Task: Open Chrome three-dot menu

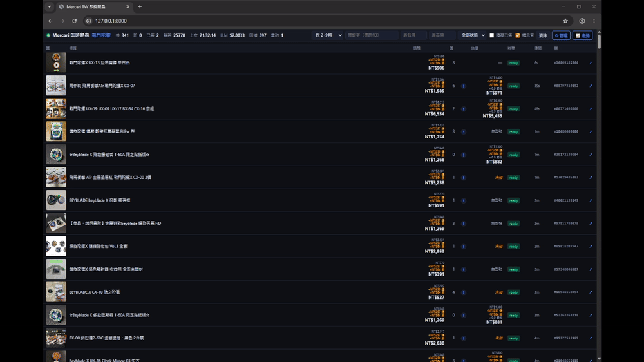Action: click(x=594, y=21)
